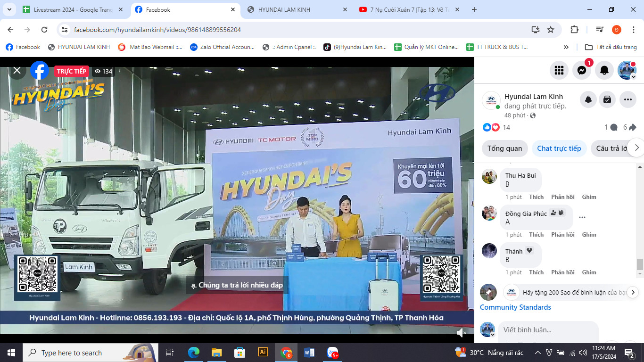Open the Chrome tab search dropdown

(x=10, y=9)
